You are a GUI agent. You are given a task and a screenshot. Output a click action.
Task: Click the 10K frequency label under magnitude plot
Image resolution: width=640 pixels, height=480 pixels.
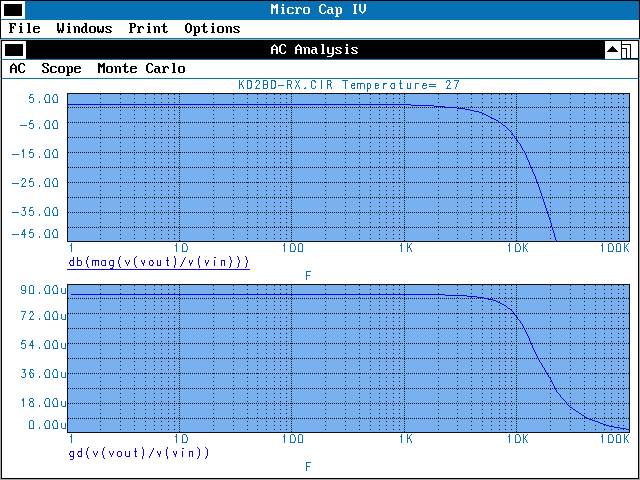coord(518,248)
